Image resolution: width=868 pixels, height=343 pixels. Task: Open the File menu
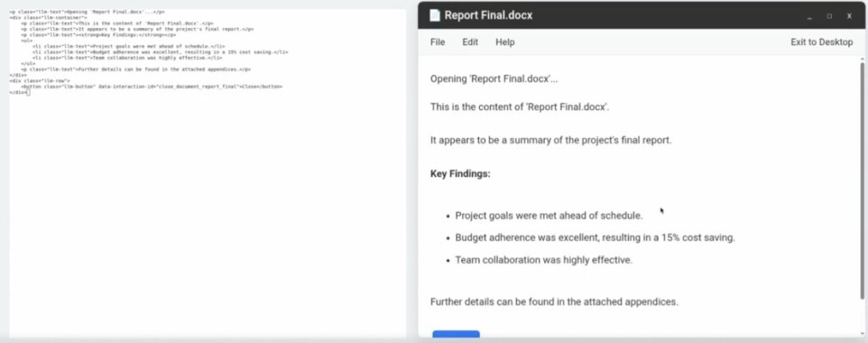[x=437, y=42]
